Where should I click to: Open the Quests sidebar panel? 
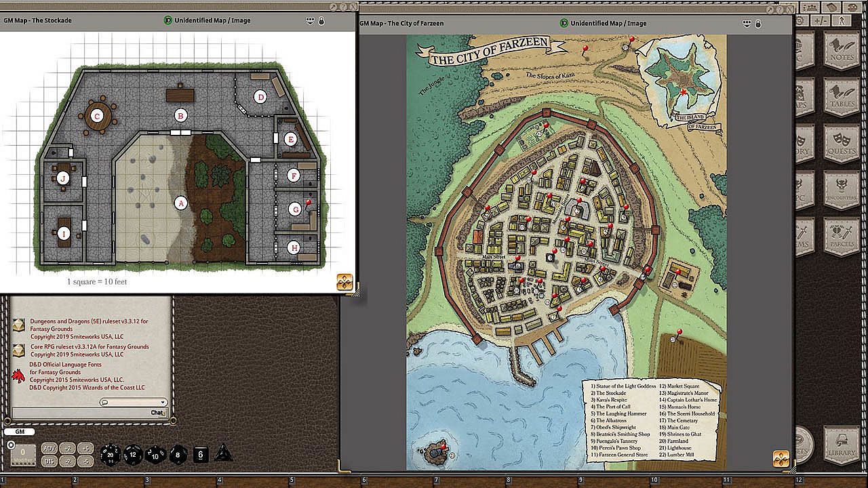pyautogui.click(x=842, y=143)
